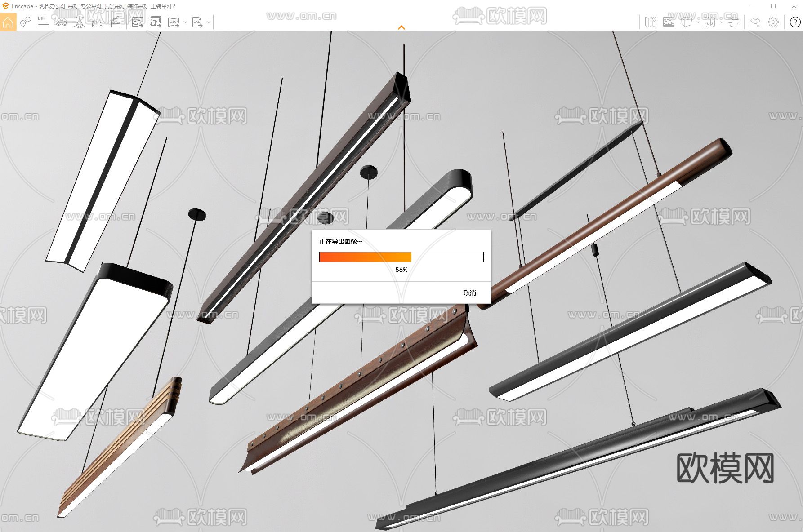Click the Enscape window title text
Screen dimensions: 803x532
(94, 6)
